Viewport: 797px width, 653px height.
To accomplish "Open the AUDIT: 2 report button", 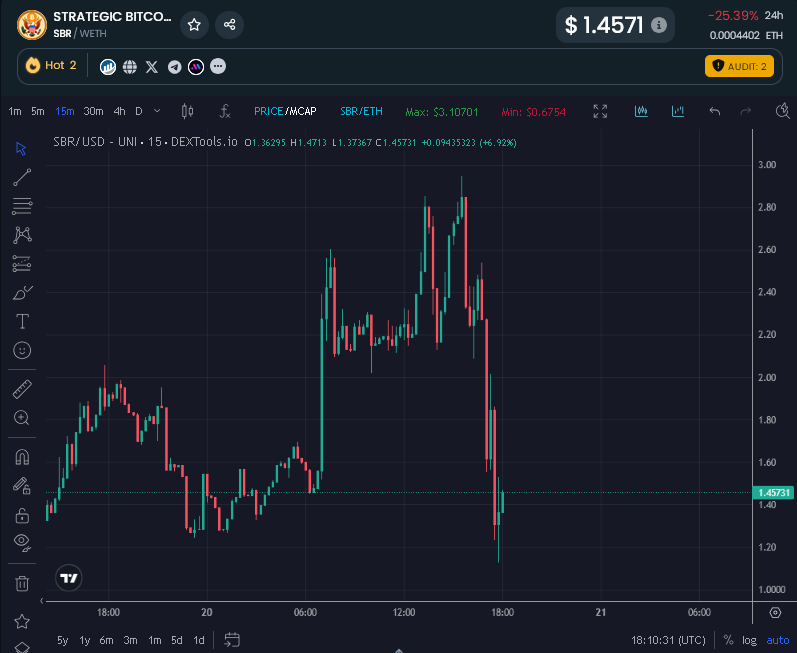I will 739,66.
